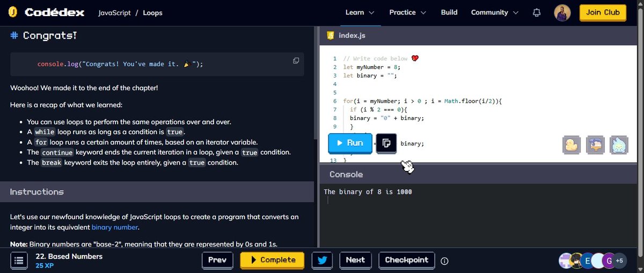Click the Codédex logo icon
The width and height of the screenshot is (644, 273).
coord(14,12)
